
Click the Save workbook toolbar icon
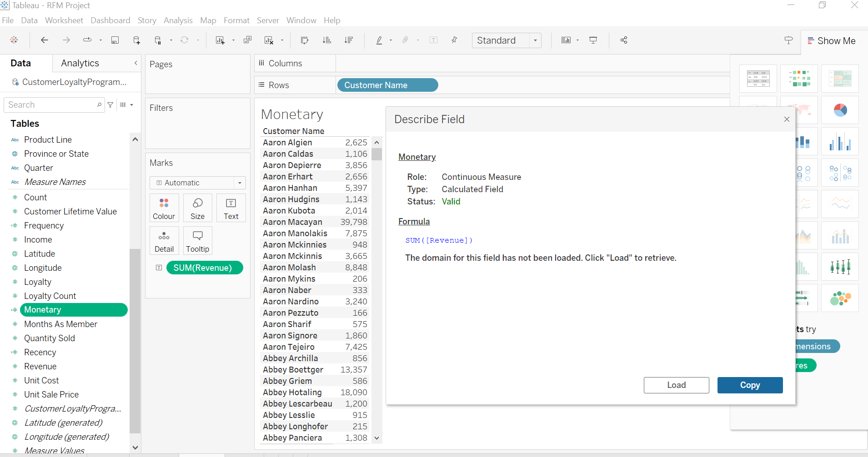115,40
